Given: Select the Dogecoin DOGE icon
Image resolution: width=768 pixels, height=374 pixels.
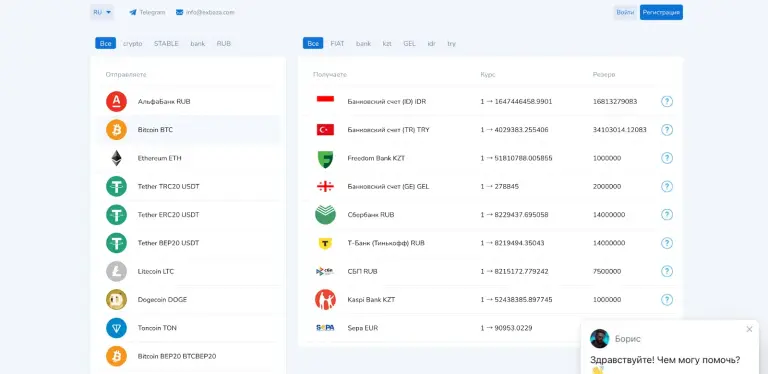Looking at the screenshot, I should pyautogui.click(x=116, y=300).
